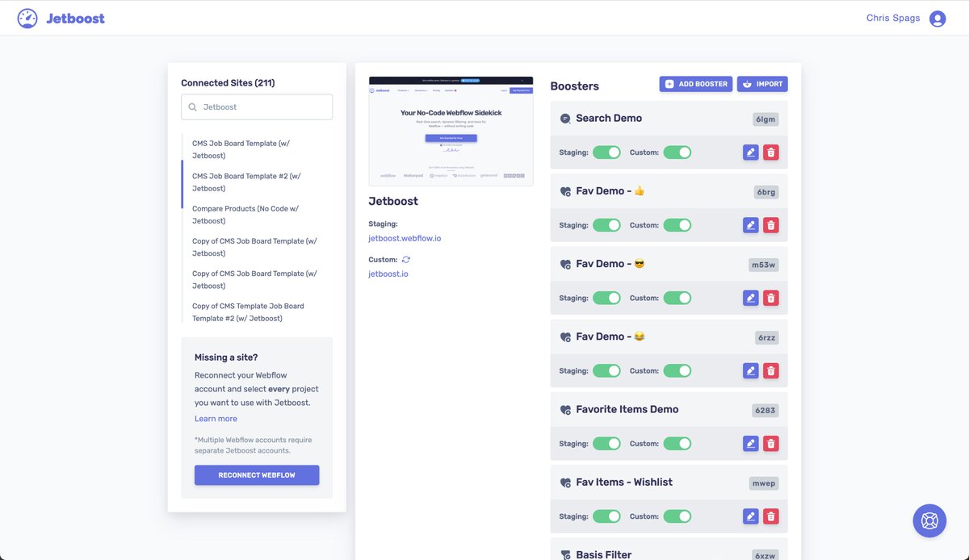Open the user avatar icon next to Chris Spags
The image size is (969, 560).
point(938,19)
